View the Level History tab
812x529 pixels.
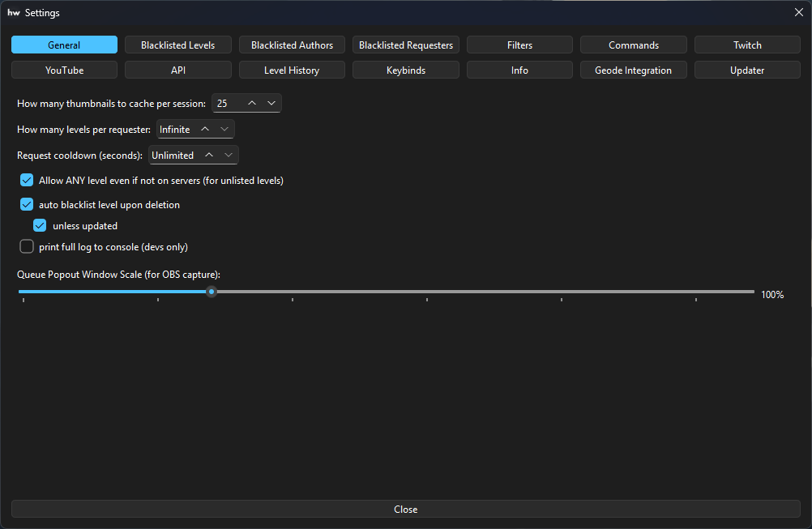(292, 70)
